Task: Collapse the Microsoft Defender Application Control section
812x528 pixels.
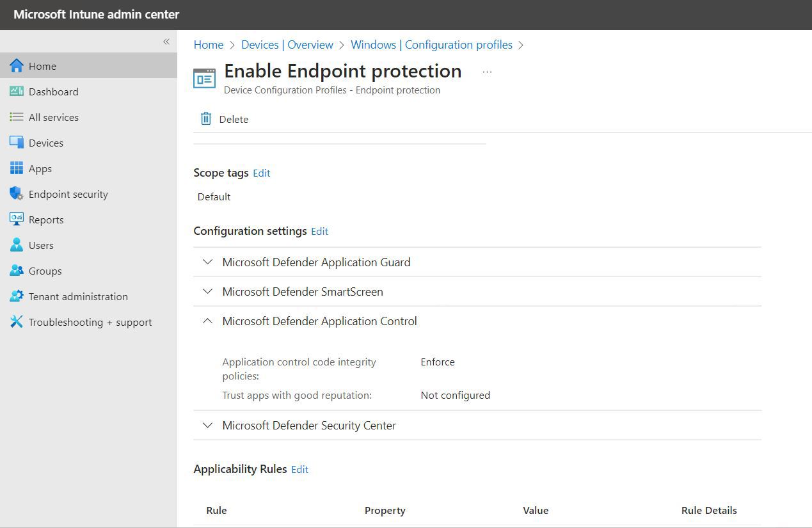Action: point(207,321)
